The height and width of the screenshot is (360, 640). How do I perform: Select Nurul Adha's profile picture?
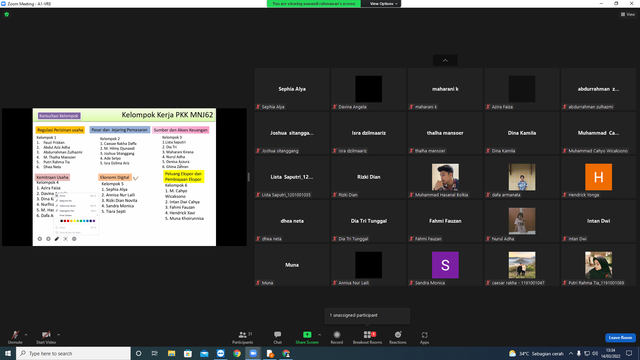(522, 221)
